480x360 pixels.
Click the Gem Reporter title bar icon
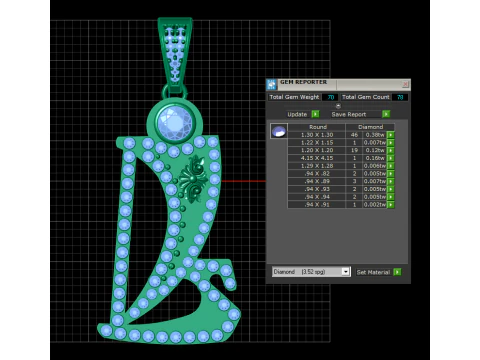[x=272, y=85]
